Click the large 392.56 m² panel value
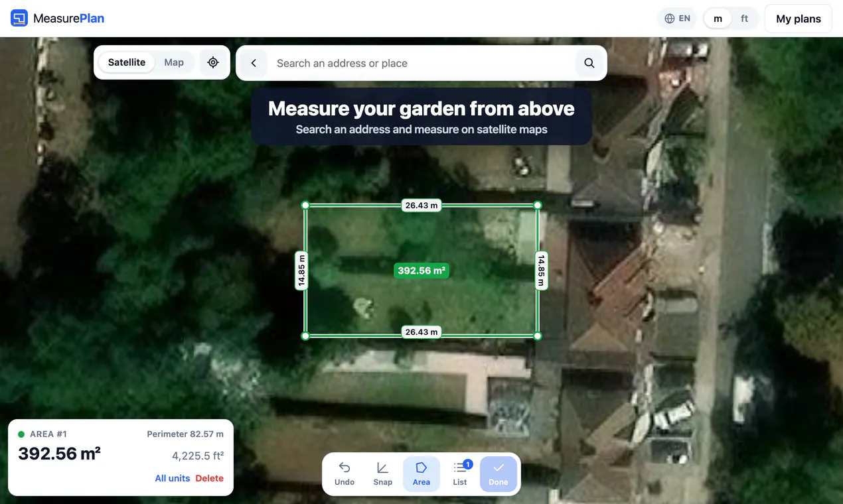The image size is (843, 504). coord(60,454)
